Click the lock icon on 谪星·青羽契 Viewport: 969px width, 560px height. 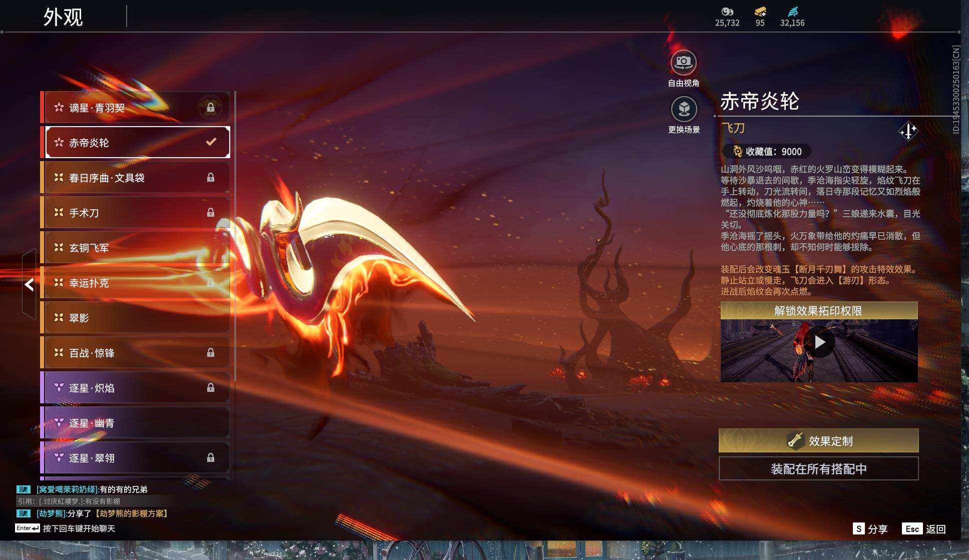coord(211,108)
